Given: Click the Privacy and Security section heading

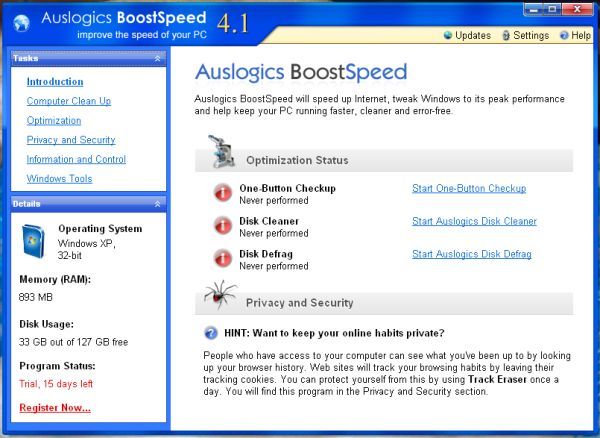Looking at the screenshot, I should [300, 303].
